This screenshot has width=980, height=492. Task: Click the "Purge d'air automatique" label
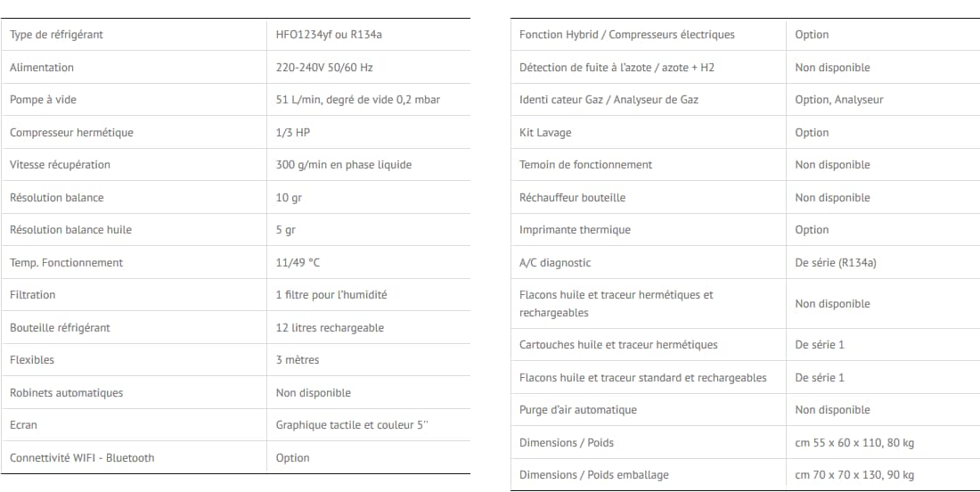tap(578, 410)
